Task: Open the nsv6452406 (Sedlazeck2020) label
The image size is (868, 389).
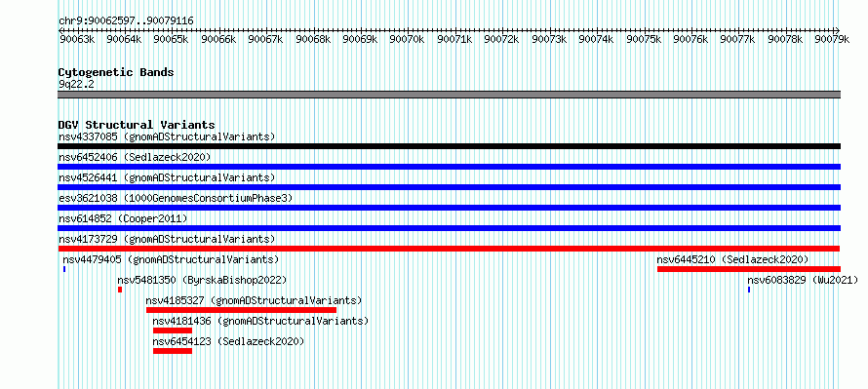Action: [x=135, y=157]
